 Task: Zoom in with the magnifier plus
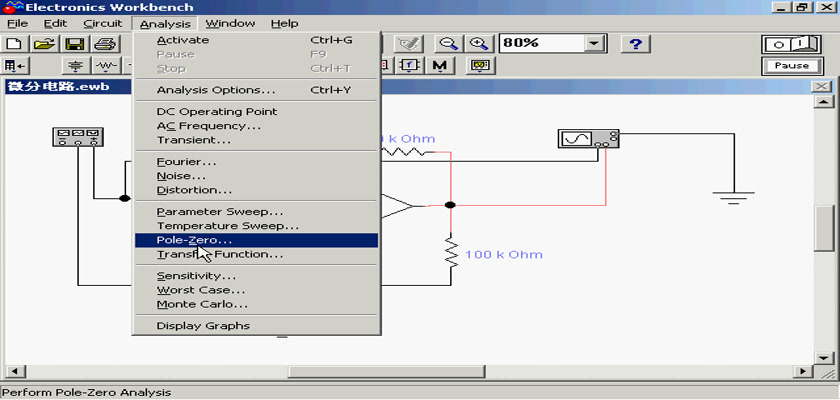pos(478,44)
